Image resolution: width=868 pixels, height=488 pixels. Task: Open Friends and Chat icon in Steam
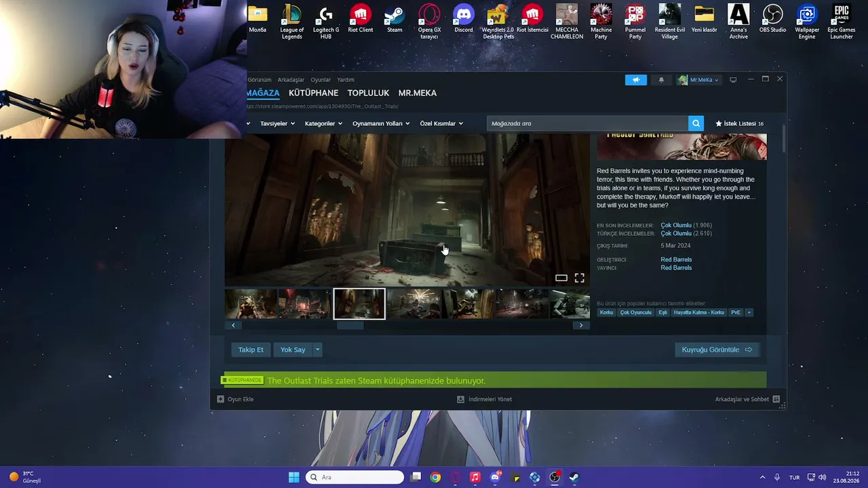[x=776, y=399]
